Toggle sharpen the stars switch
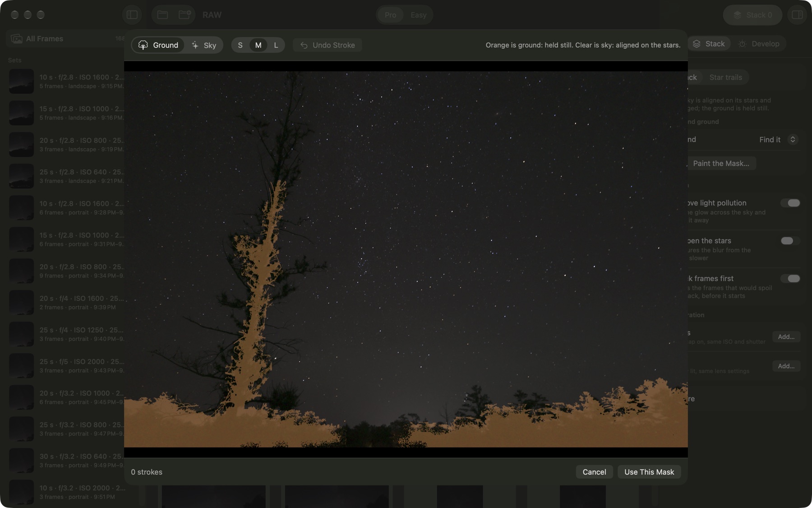This screenshot has height=508, width=812. [x=790, y=241]
